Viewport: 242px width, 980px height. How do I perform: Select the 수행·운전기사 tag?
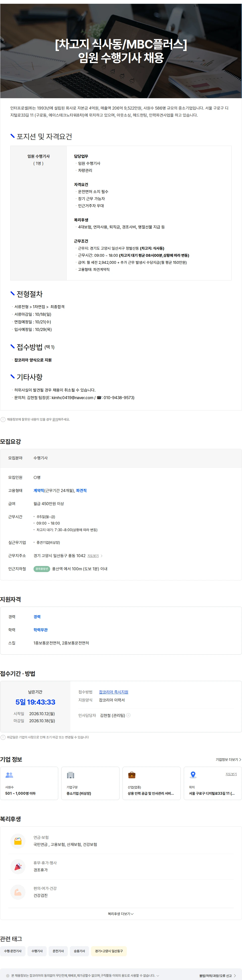click(13, 951)
